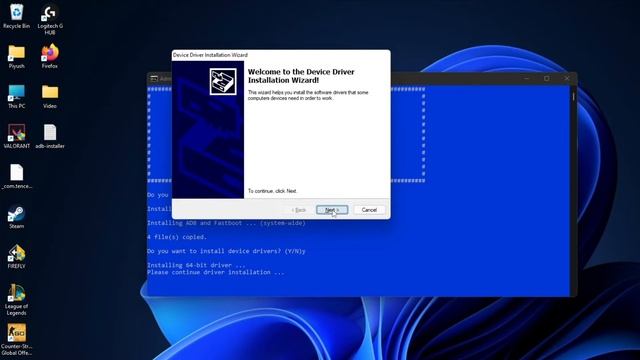Select the VALORANT desktop shortcut
This screenshot has height=360, width=640.
click(x=16, y=136)
